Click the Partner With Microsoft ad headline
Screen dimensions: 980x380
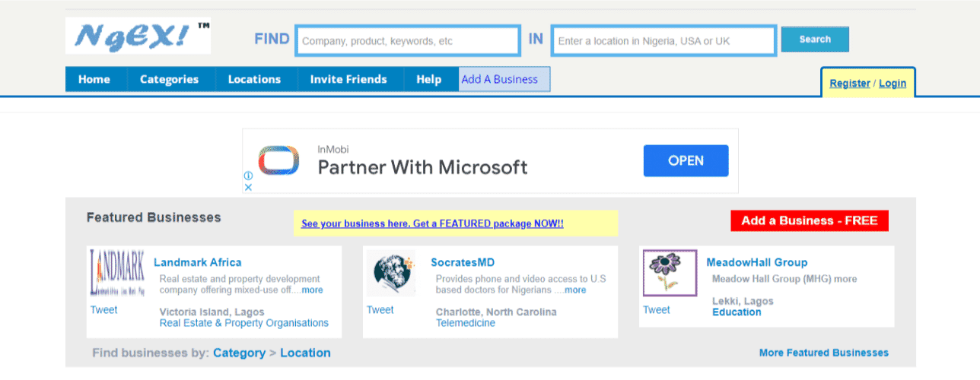(422, 167)
